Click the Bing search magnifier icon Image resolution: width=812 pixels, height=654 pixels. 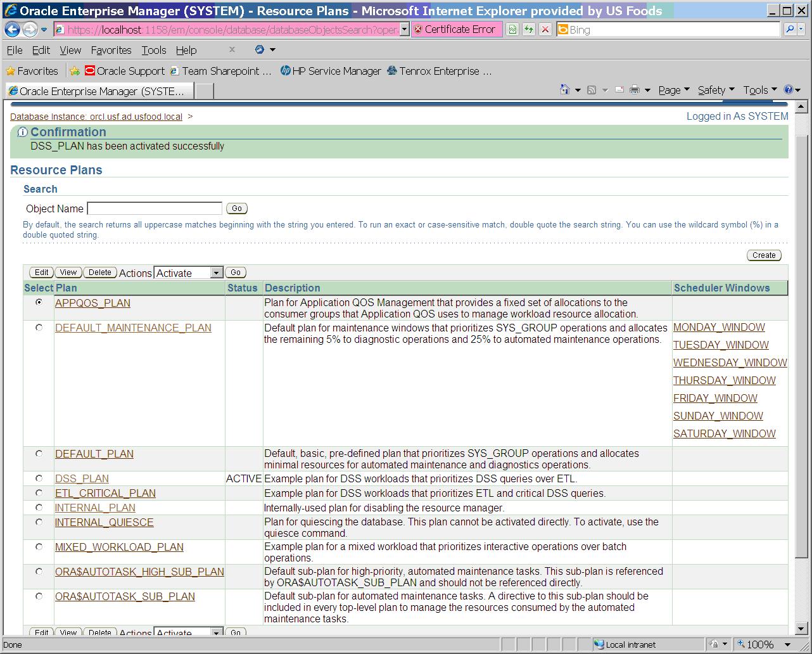pos(790,29)
